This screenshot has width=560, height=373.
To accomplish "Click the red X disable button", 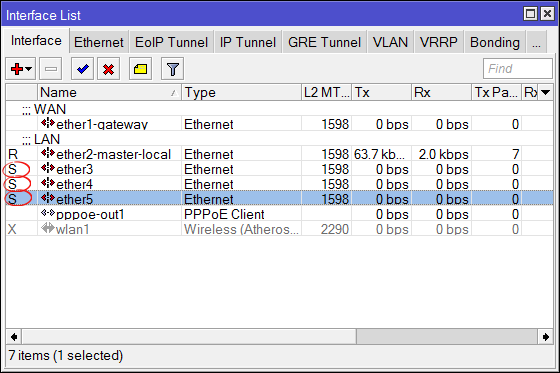I will (109, 69).
